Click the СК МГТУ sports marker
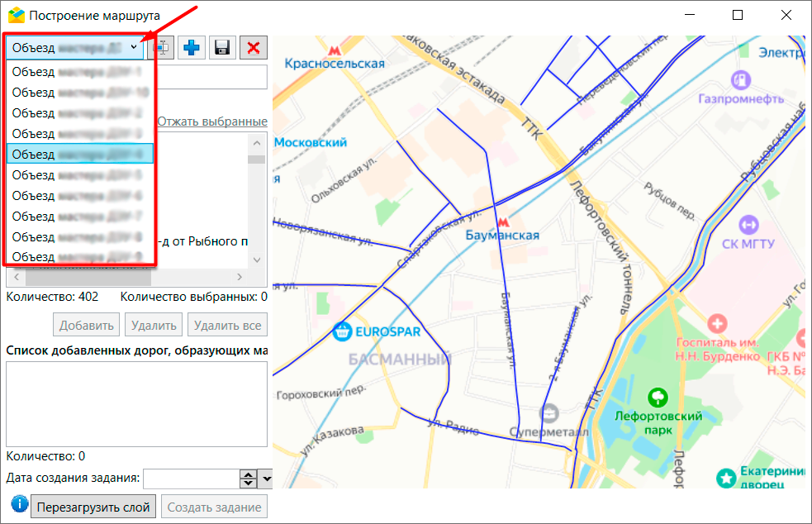The height and width of the screenshot is (524, 812). 749,224
